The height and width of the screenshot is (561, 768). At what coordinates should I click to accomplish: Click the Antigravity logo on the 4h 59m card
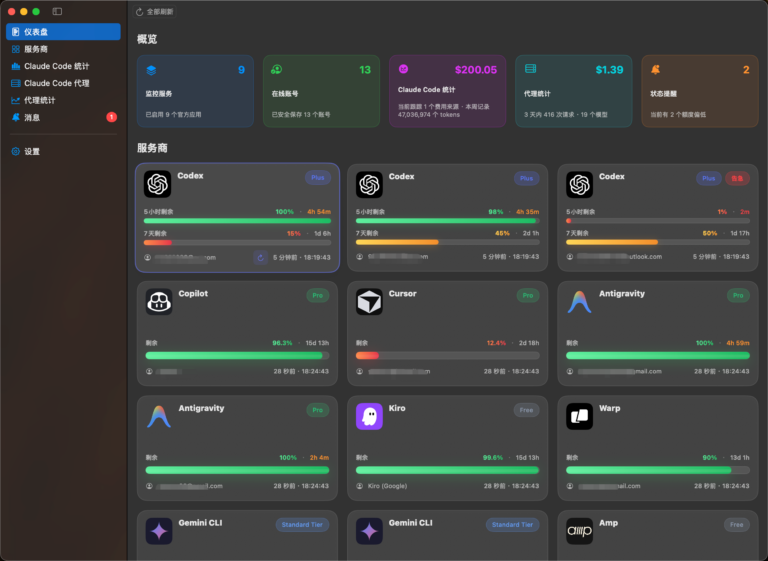coord(579,301)
